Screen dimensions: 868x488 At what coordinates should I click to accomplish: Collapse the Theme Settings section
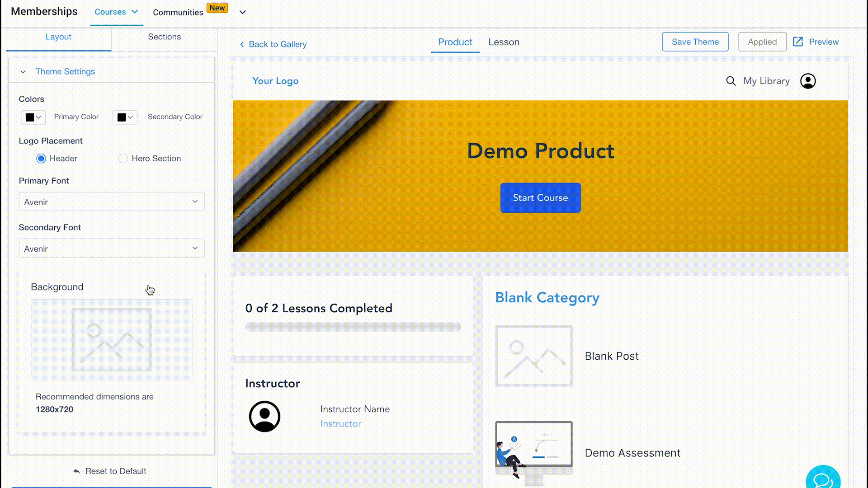pos(23,72)
